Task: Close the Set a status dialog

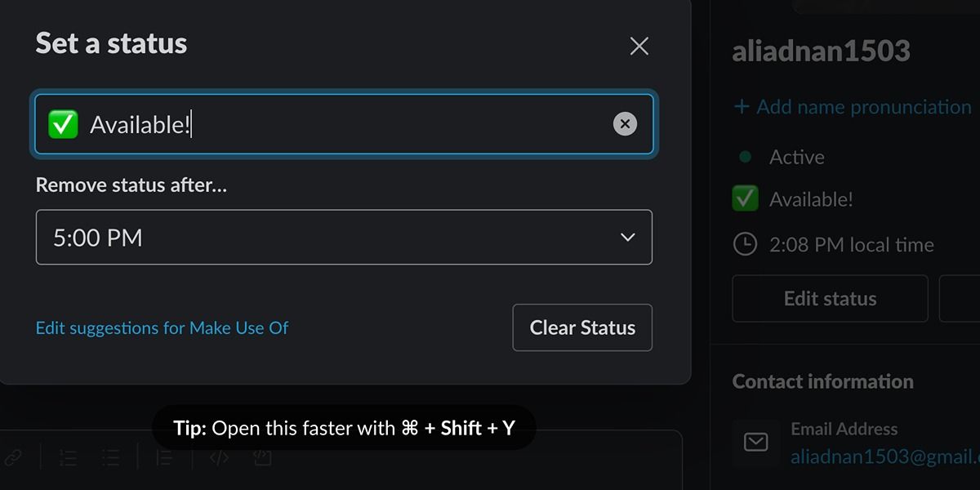Action: (639, 47)
